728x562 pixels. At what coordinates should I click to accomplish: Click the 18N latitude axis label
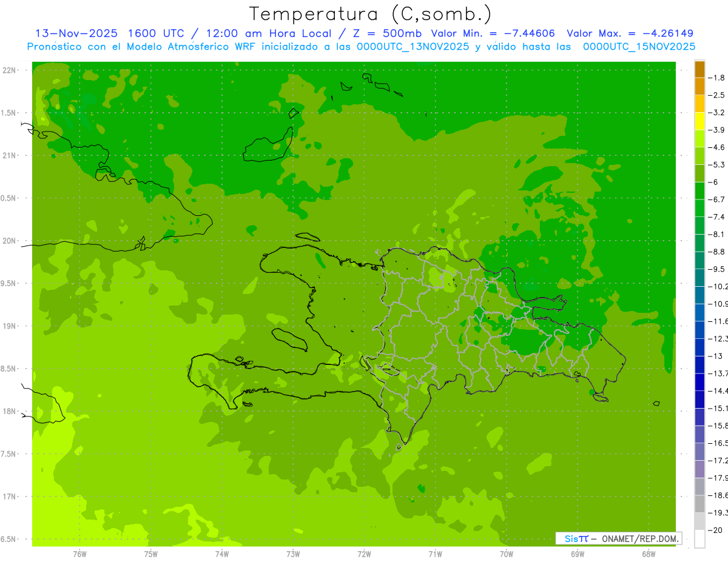[8, 412]
